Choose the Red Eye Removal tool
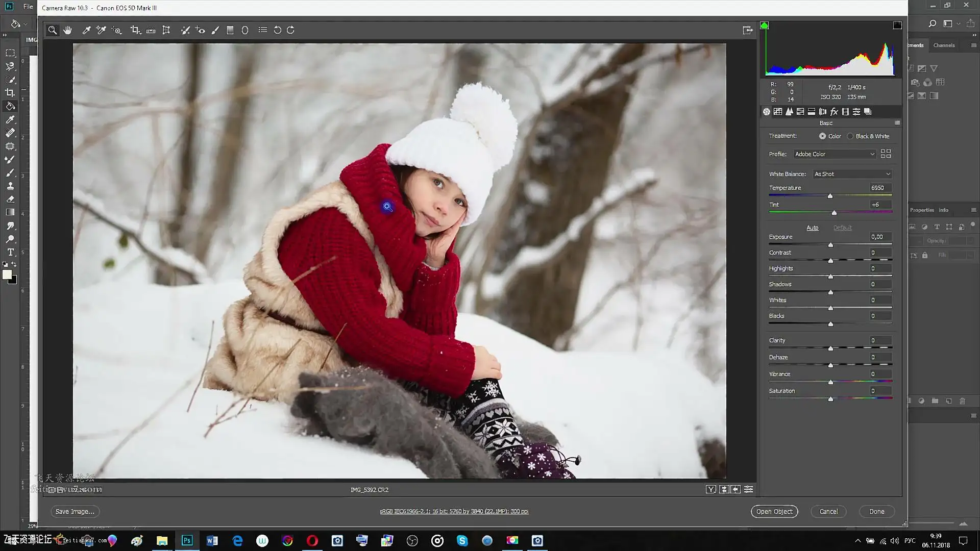This screenshot has width=980, height=551. tap(200, 30)
